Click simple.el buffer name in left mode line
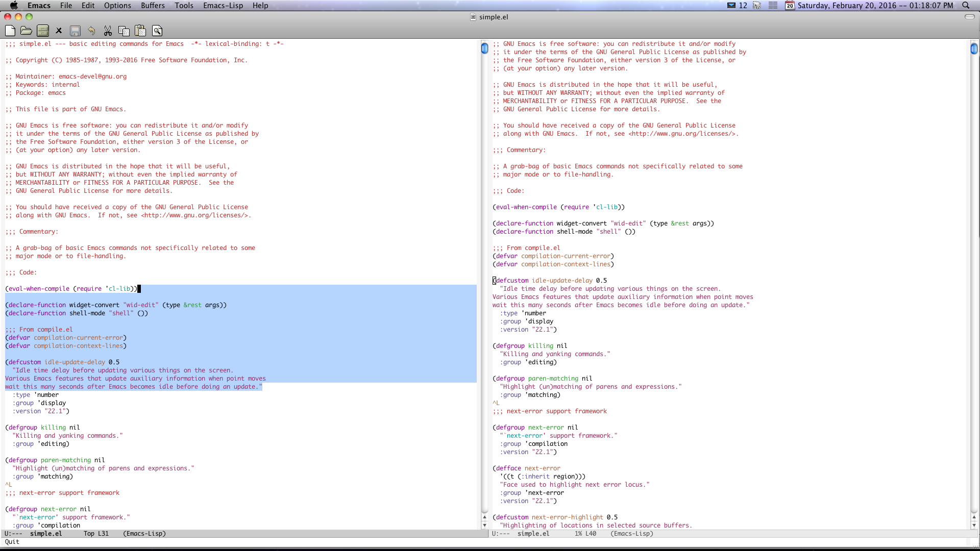The height and width of the screenshot is (551, 980). tap(46, 534)
